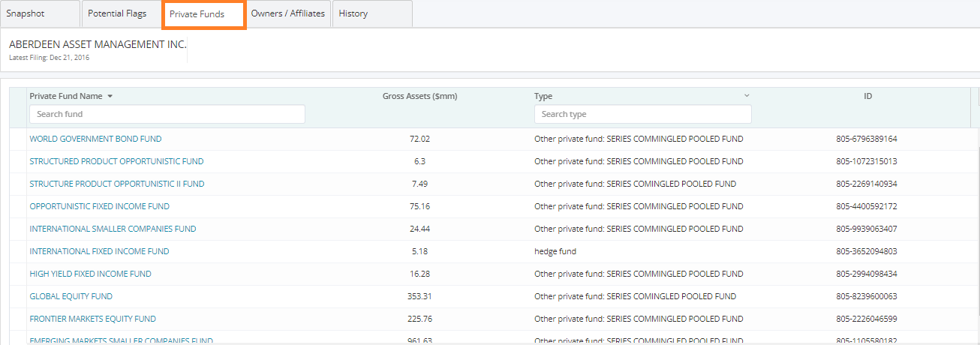Viewport: 980px width, 345px height.
Task: Click ABERDEEN ASSET MANAGEMENT INC. heading
Action: tap(98, 44)
